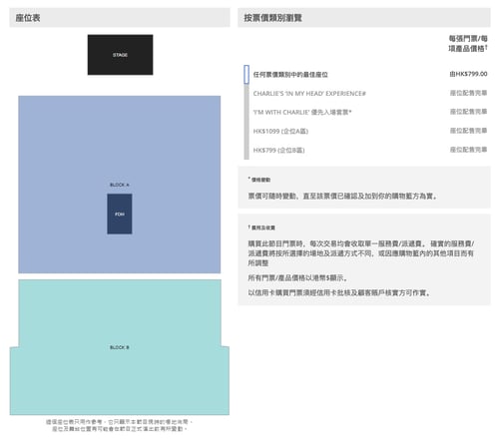
Task: Click 每張門票/每項產品價格 column heading
Action: tap(468, 43)
